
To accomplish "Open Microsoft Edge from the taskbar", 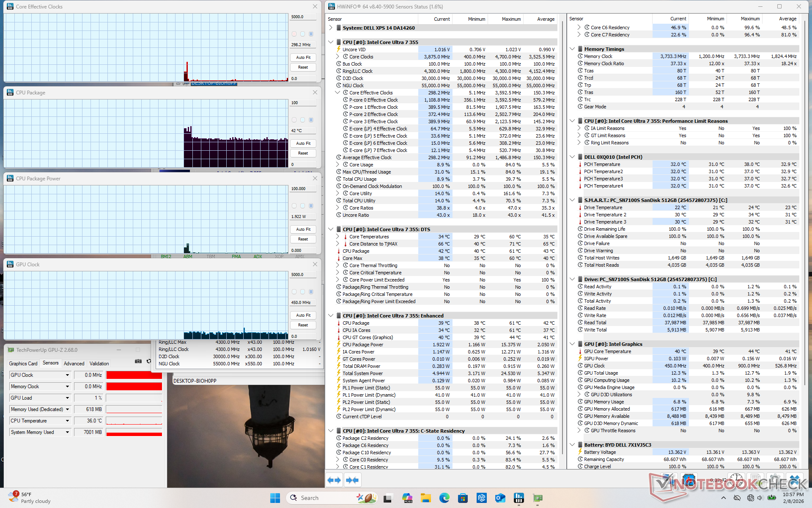I will 444,498.
